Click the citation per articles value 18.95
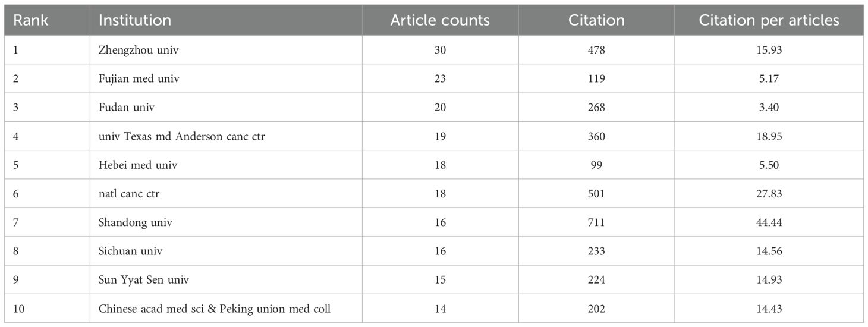Image resolution: width=868 pixels, height=327 pixels. [769, 137]
